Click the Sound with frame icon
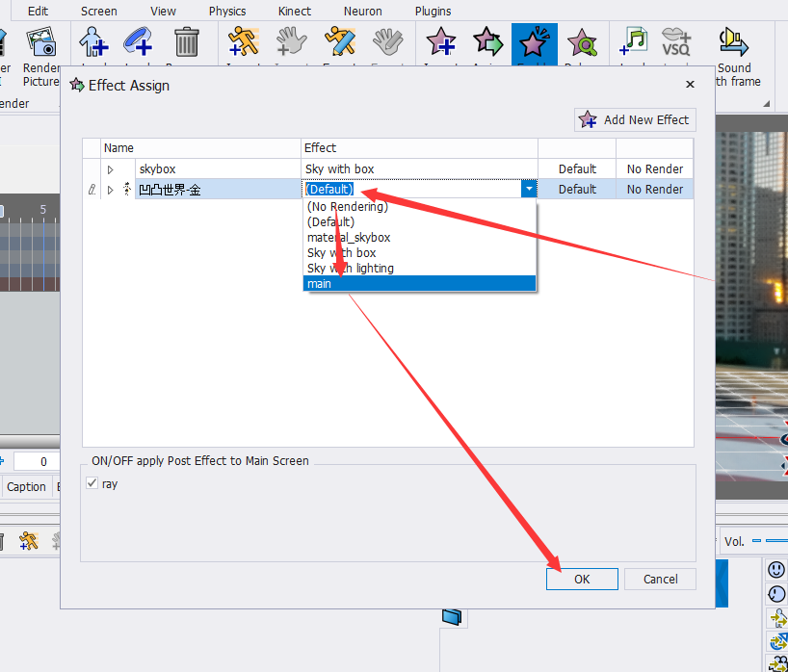This screenshot has height=672, width=788. 734,42
